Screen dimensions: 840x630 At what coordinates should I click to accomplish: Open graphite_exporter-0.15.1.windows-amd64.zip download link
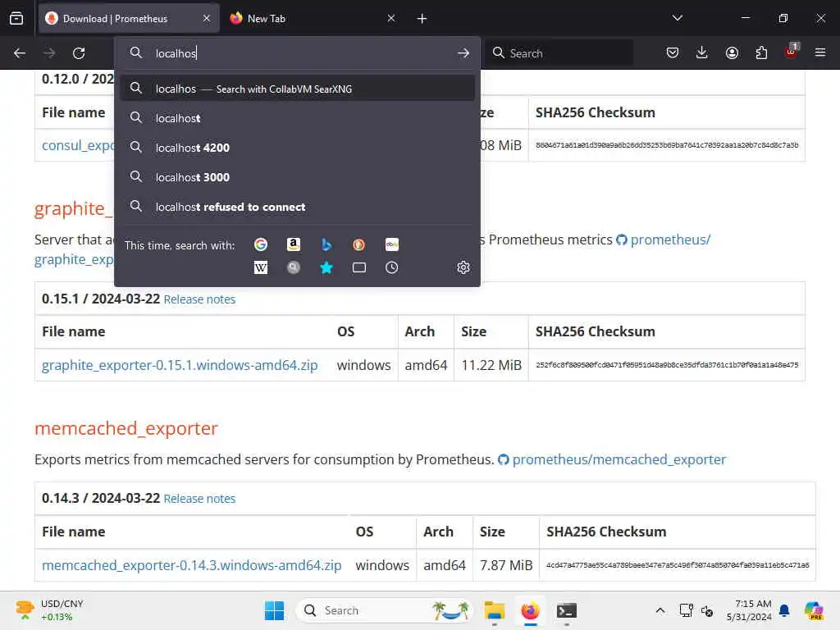(x=180, y=365)
